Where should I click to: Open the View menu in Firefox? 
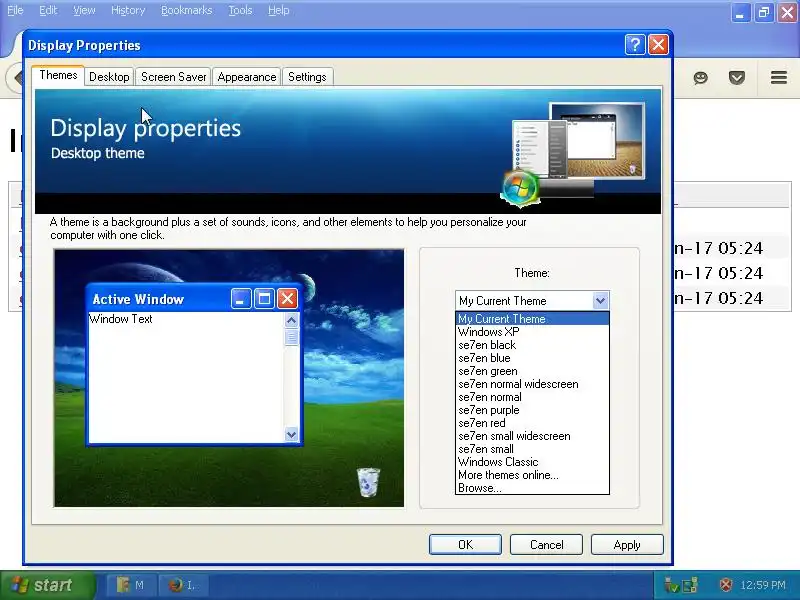click(84, 10)
